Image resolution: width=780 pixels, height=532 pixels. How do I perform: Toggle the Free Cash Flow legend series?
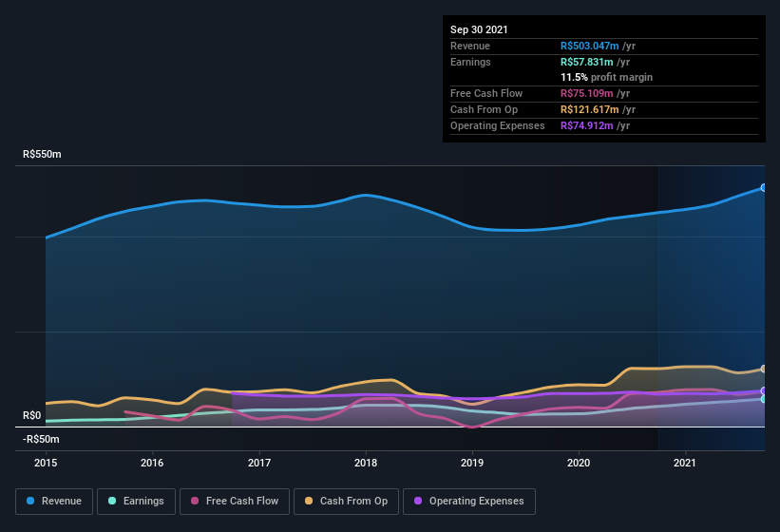click(235, 502)
